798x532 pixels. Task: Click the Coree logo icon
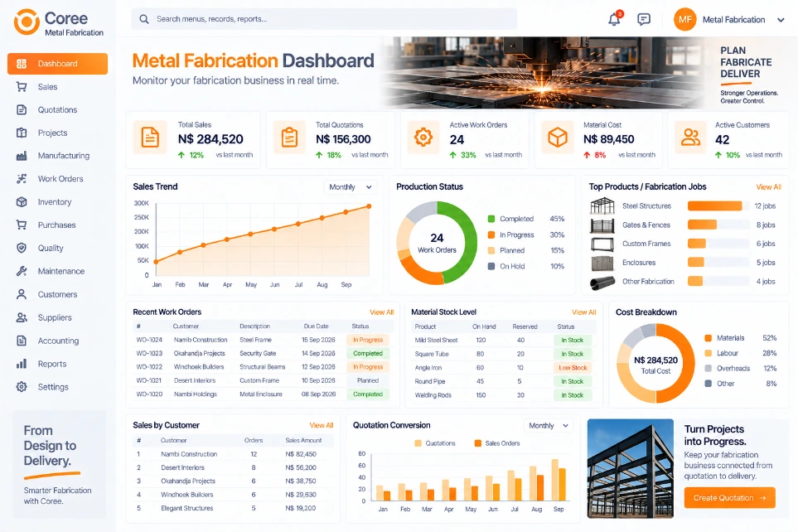pos(27,22)
